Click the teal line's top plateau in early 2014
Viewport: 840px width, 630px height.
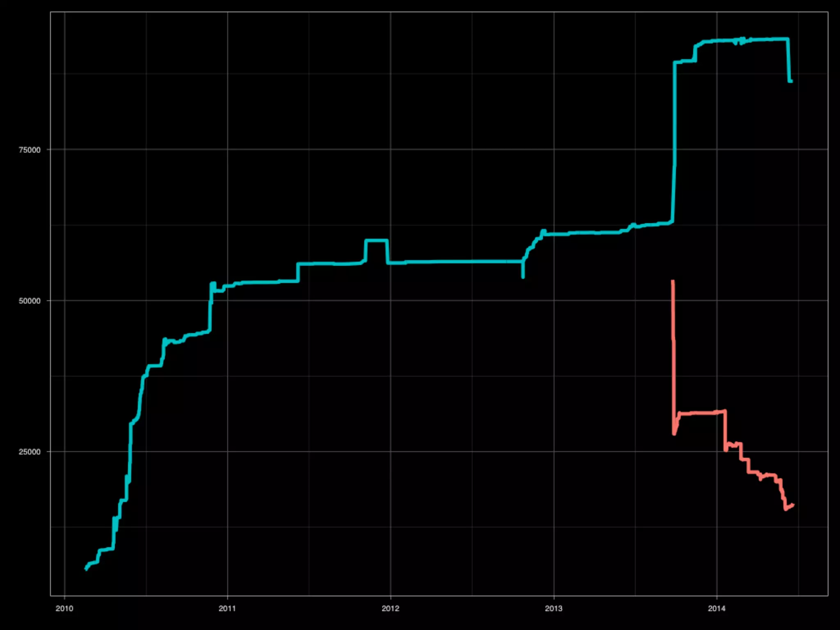[763, 39]
